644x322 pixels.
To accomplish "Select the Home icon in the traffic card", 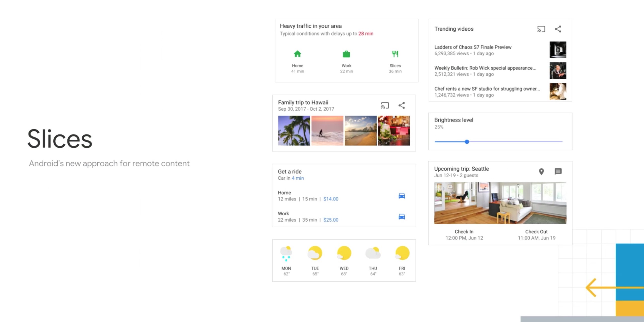I will point(297,54).
